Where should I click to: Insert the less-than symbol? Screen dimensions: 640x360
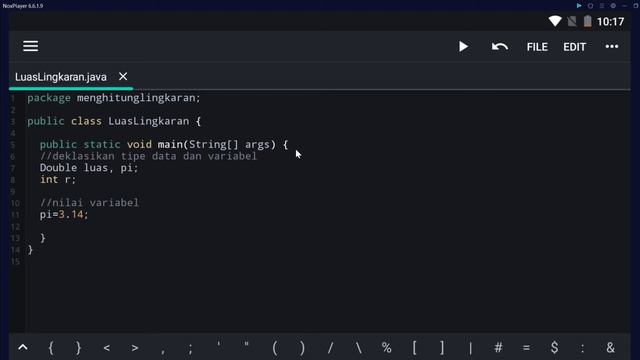(x=107, y=348)
